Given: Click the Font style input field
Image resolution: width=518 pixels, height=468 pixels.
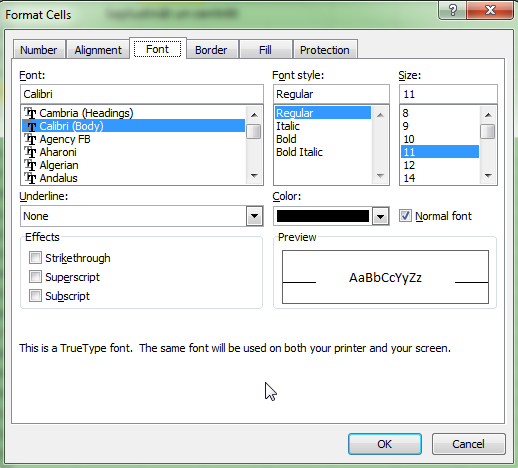Looking at the screenshot, I should point(331,94).
